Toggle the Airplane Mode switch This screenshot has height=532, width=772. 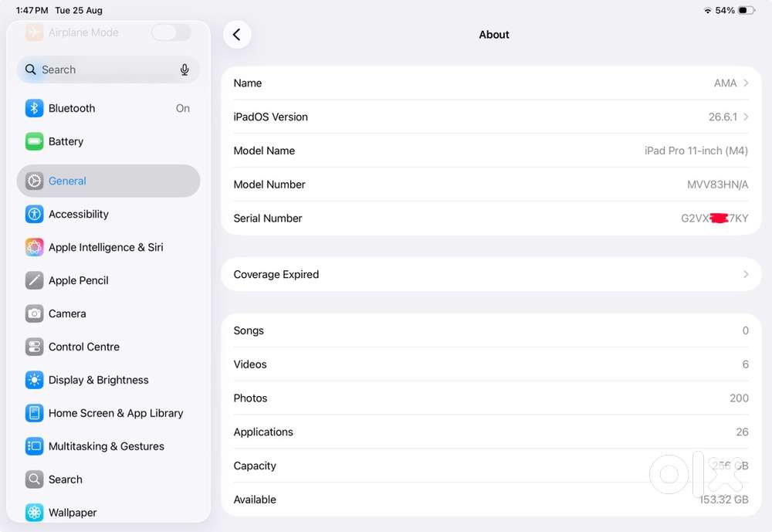(x=171, y=32)
